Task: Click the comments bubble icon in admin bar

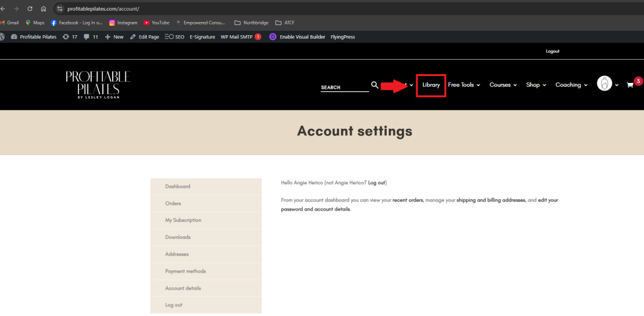Action: 87,37
